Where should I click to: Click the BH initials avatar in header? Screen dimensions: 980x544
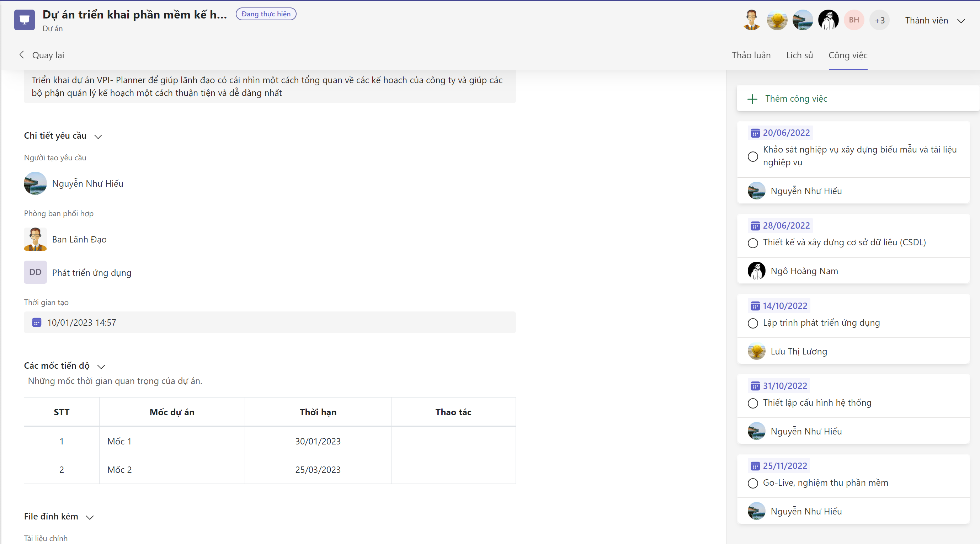tap(854, 20)
